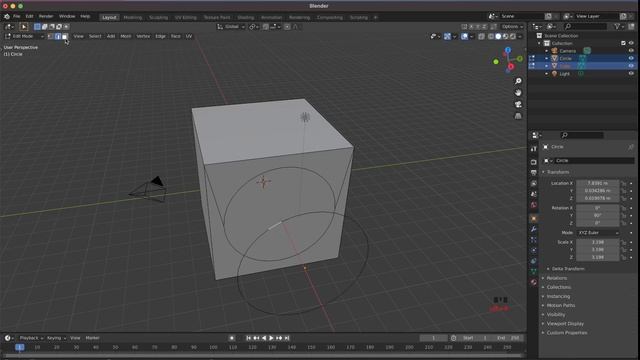Toggle Collection exclude checkbox in outliner
This screenshot has height=360, width=640.
click(x=623, y=43)
